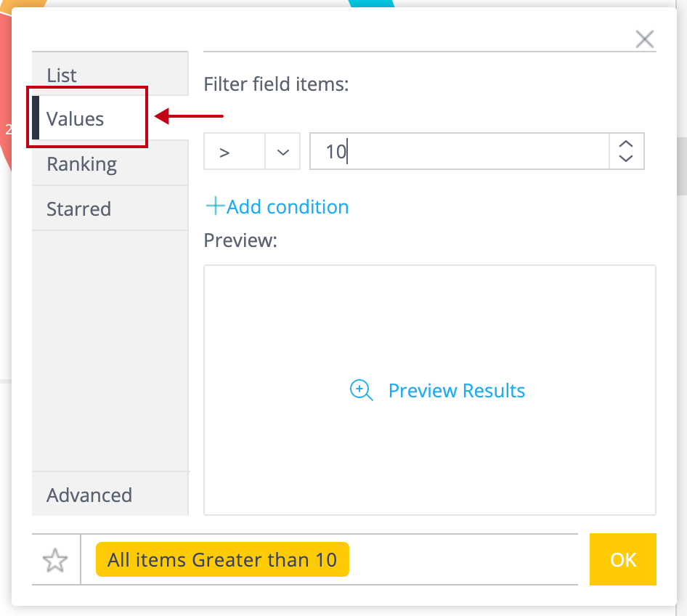687x616 pixels.
Task: Click the value input field containing 10
Action: pos(458,152)
